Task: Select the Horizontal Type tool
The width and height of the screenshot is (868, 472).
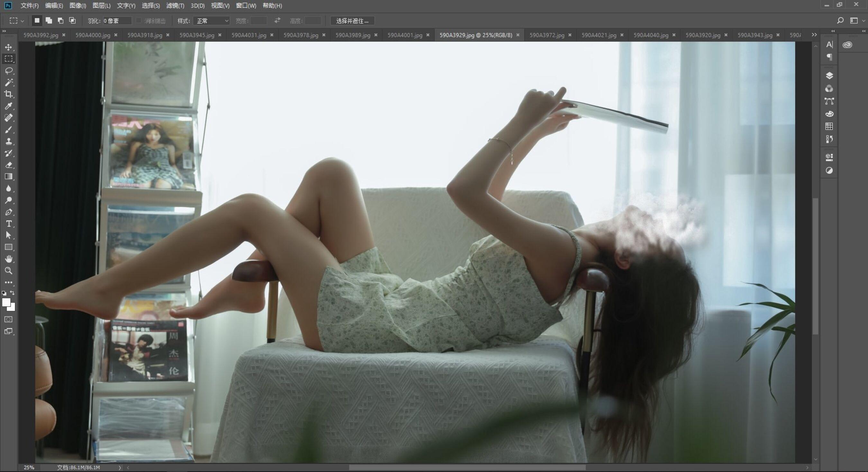Action: coord(9,224)
